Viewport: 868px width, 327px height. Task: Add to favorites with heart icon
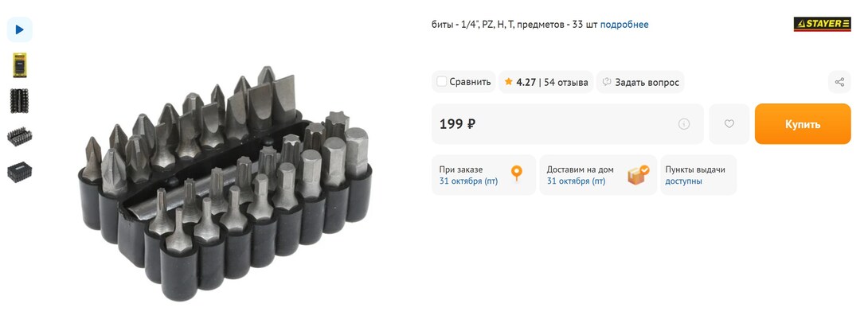729,124
